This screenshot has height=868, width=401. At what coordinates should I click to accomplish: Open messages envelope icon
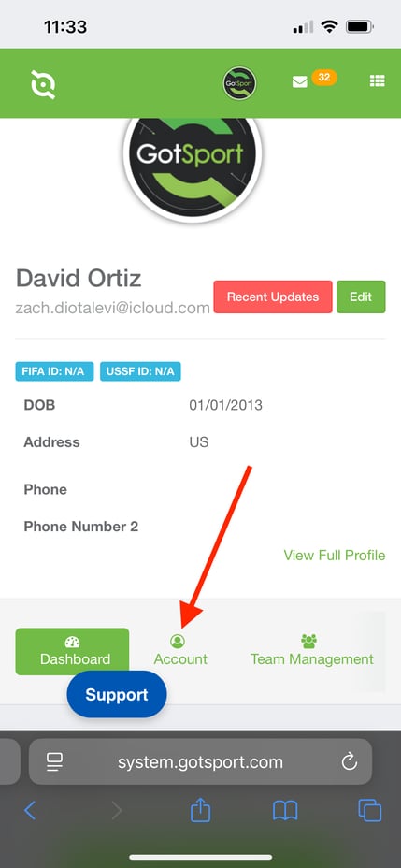300,82
